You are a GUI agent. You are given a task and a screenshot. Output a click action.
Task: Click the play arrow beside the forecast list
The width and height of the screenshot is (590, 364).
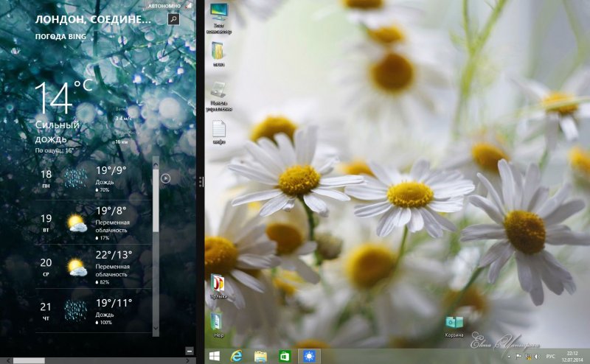tap(165, 178)
